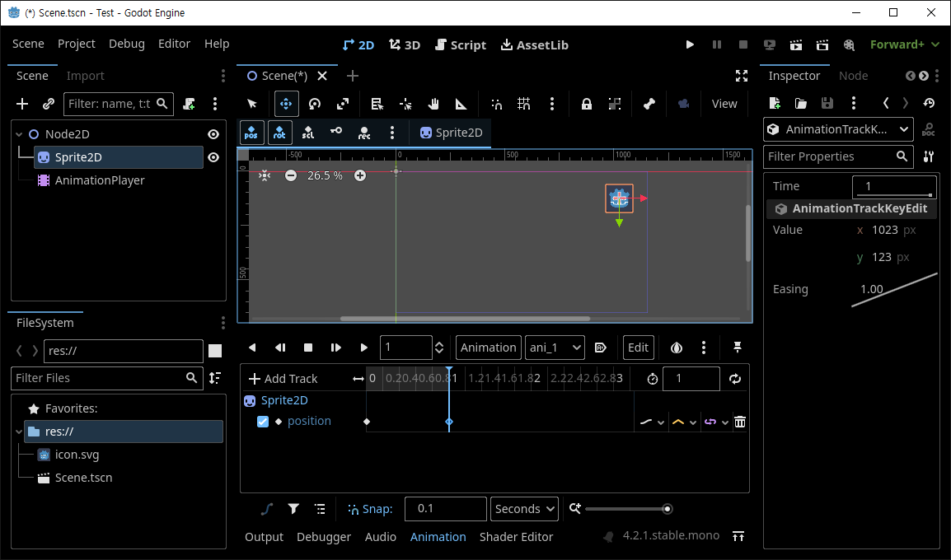951x560 pixels.
Task: Toggle visibility of Sprite2D
Action: tap(213, 157)
